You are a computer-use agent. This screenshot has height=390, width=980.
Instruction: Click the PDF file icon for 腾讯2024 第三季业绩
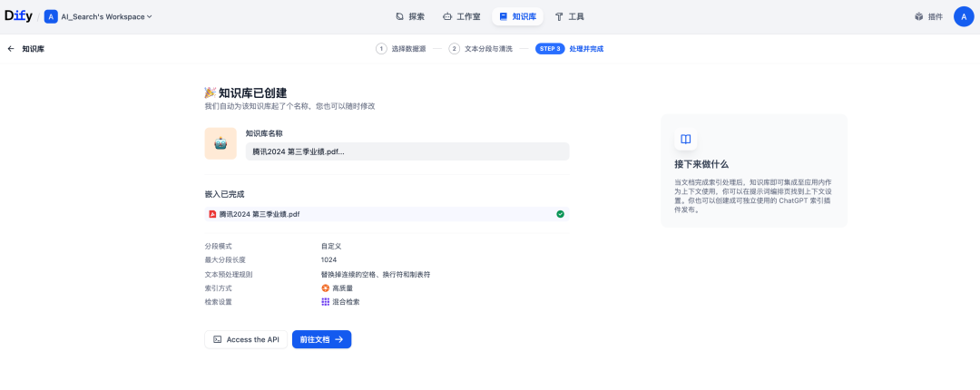pos(212,214)
